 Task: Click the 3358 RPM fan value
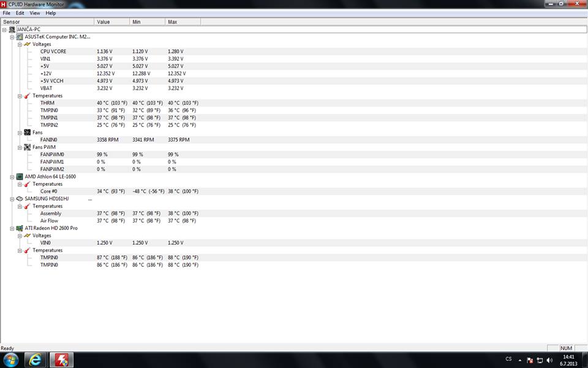(x=108, y=140)
